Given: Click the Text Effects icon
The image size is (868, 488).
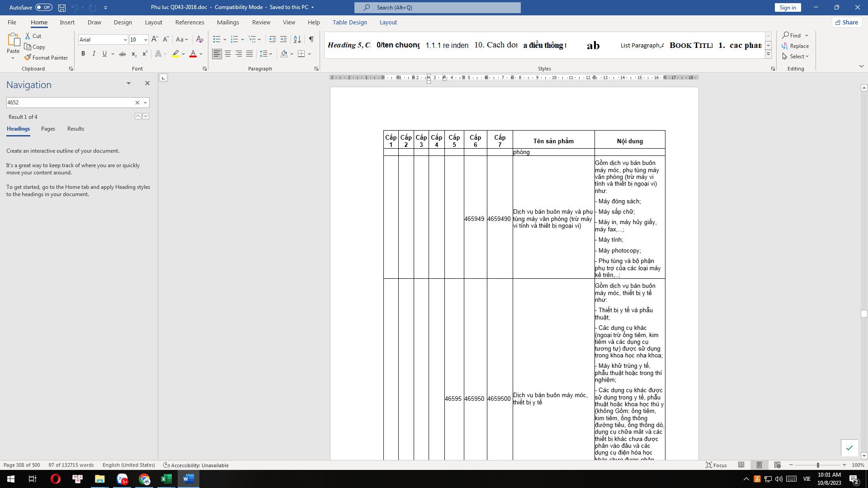Looking at the screenshot, I should pos(158,54).
